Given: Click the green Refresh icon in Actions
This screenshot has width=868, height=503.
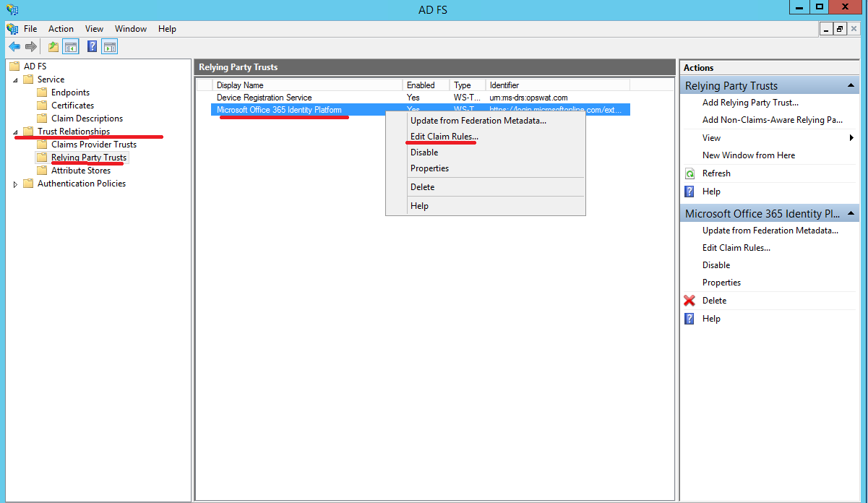Looking at the screenshot, I should [689, 173].
